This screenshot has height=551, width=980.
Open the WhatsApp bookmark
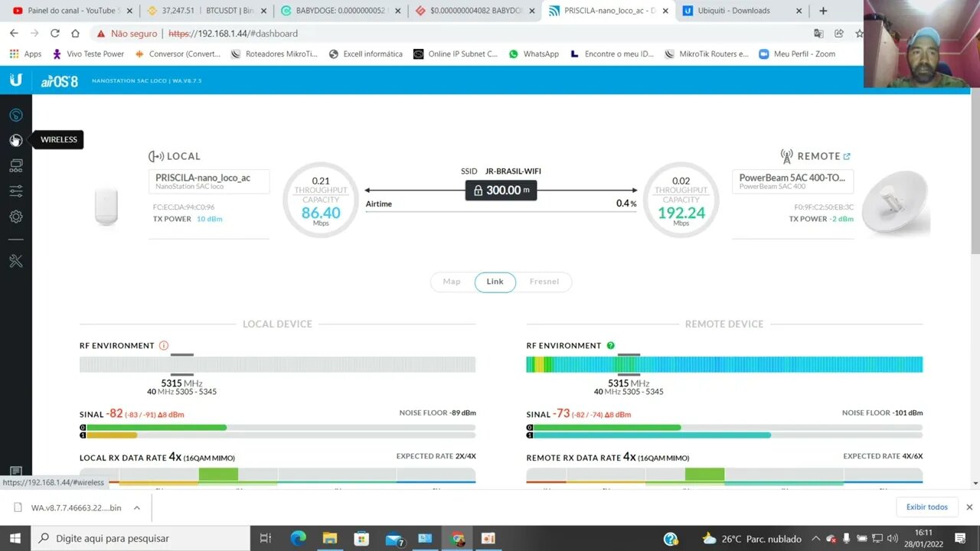pyautogui.click(x=534, y=54)
